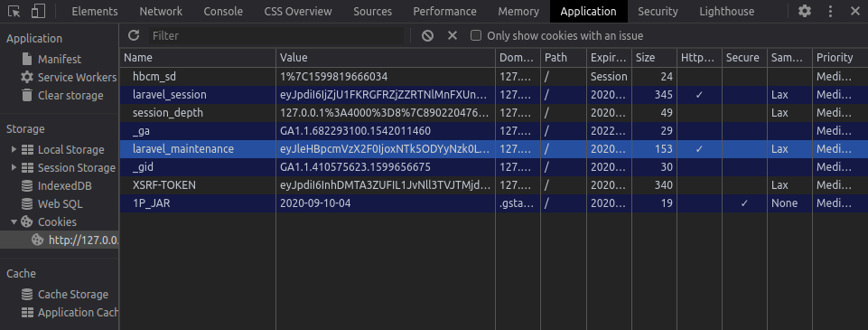Toggle the device toolbar icon
The width and height of the screenshot is (868, 330).
[38, 11]
